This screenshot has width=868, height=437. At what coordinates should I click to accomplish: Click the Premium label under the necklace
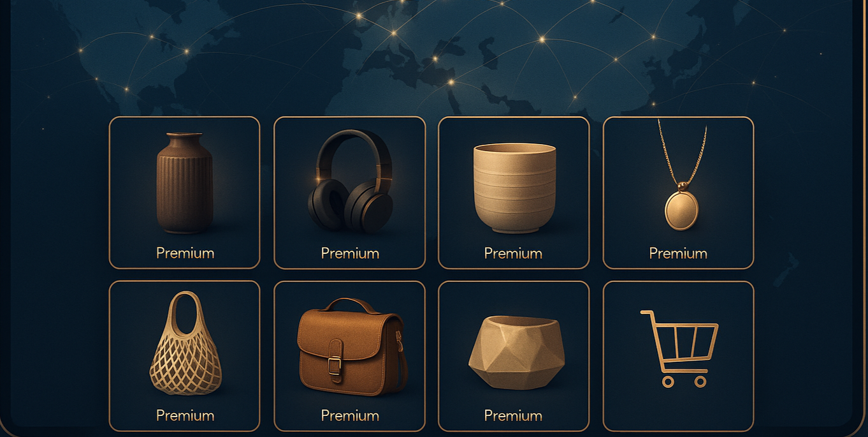pyautogui.click(x=678, y=253)
